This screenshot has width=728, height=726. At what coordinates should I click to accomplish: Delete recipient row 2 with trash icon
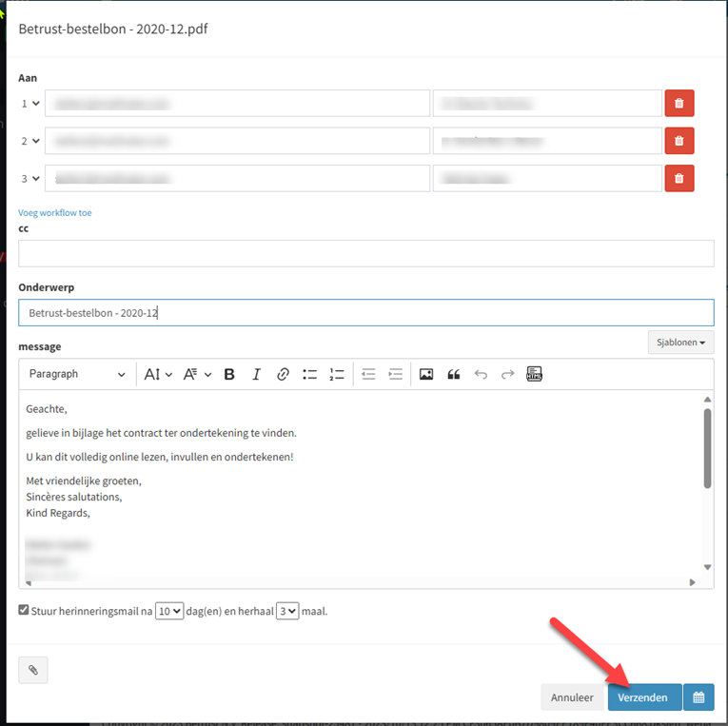[679, 141]
